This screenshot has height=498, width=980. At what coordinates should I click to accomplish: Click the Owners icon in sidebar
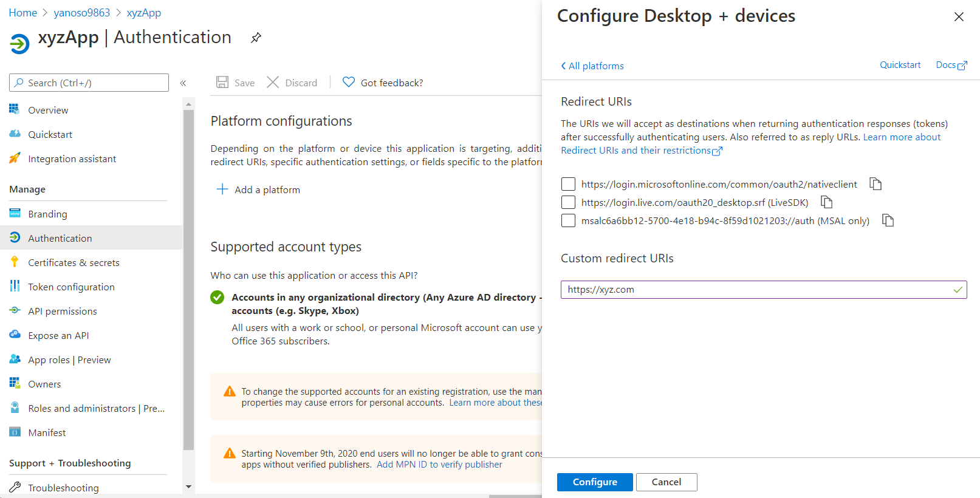(15, 383)
